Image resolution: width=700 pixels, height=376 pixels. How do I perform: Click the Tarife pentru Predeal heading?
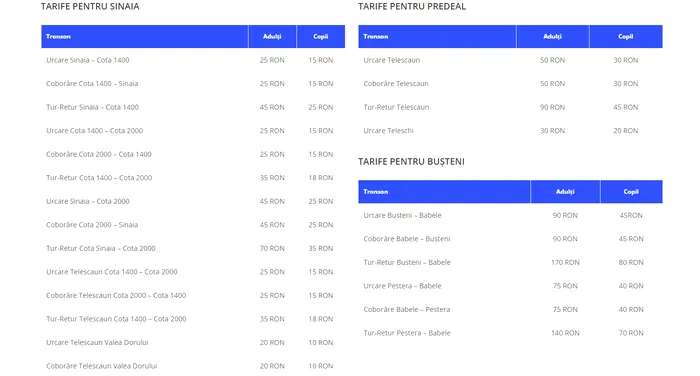point(412,7)
